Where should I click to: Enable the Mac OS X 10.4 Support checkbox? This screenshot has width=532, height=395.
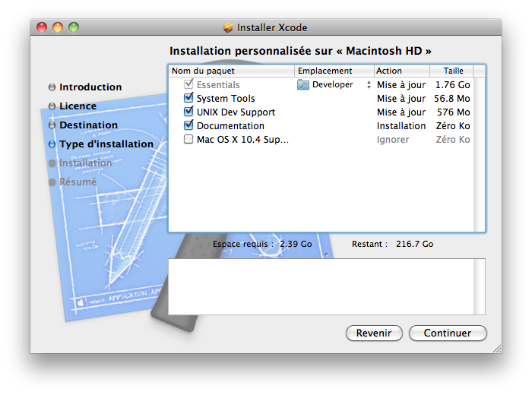[x=188, y=139]
